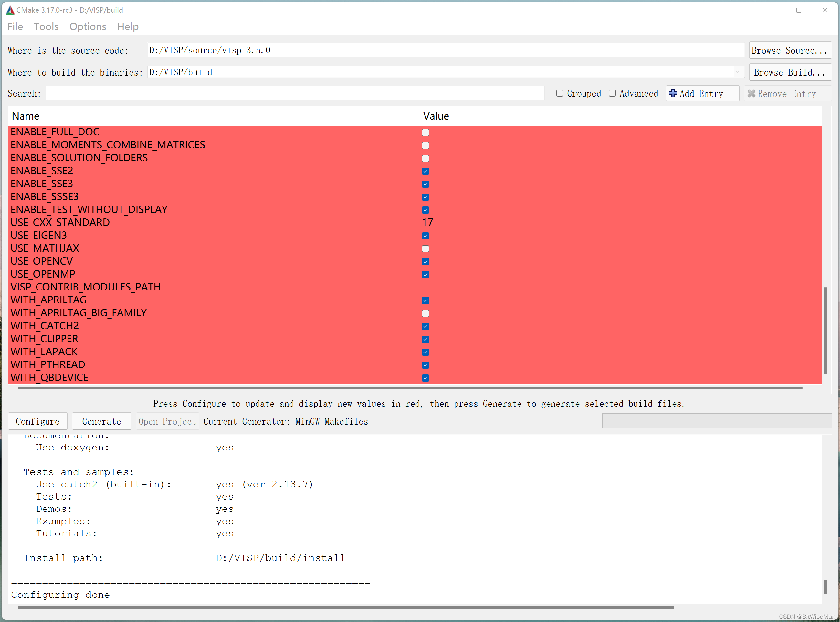Click the CMake logo in title bar
Image resolution: width=840 pixels, height=622 pixels.
coord(10,10)
